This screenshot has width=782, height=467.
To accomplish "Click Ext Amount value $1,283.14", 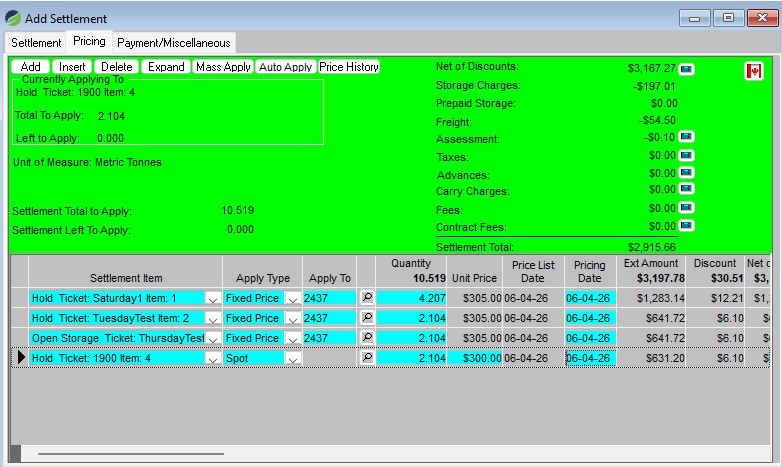I will pos(660,298).
